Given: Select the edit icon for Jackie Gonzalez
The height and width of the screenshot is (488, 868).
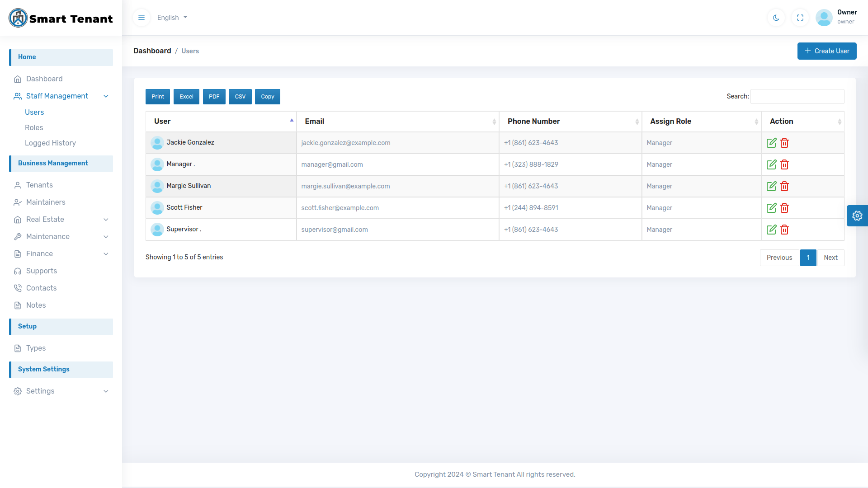Looking at the screenshot, I should pos(772,142).
